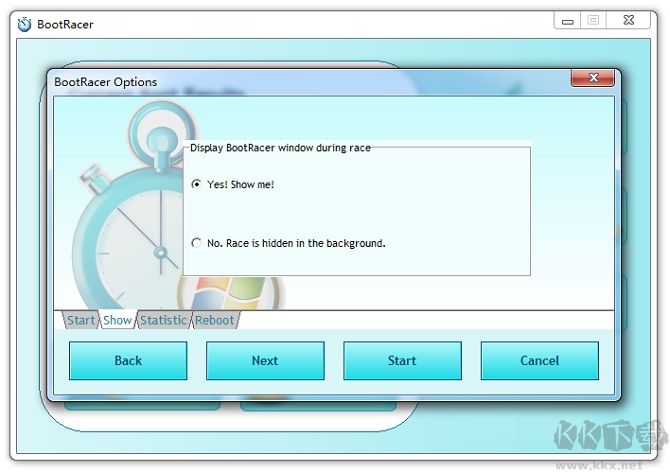Click the Next button
Image resolution: width=670 pixels, height=472 pixels.
click(265, 361)
